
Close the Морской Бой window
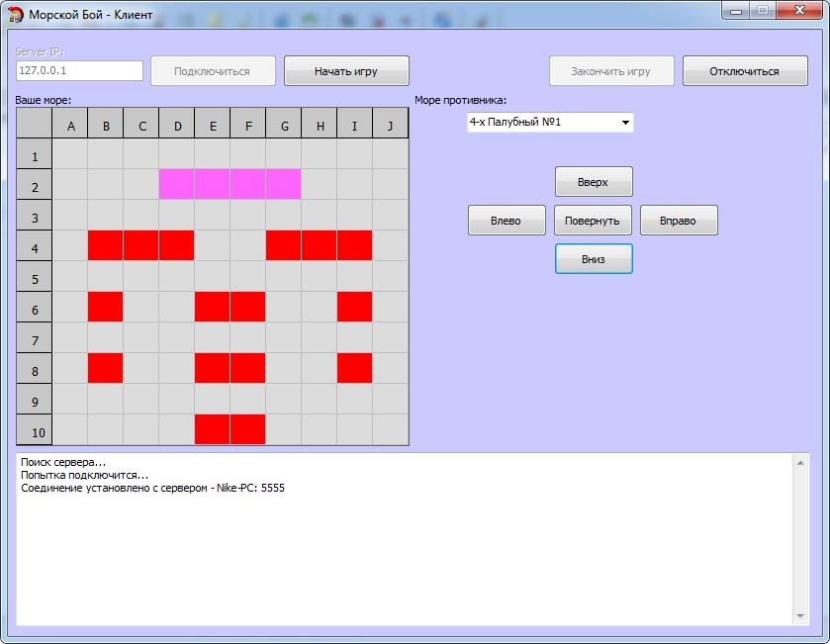tap(800, 10)
